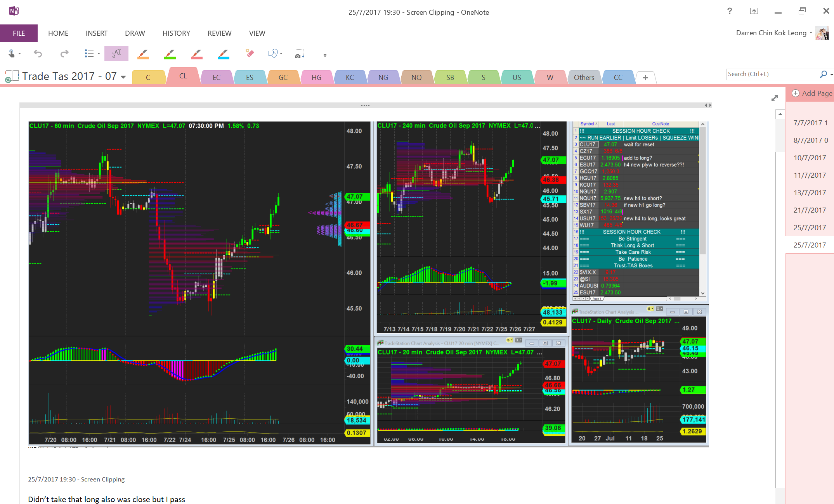This screenshot has width=834, height=504.
Task: Click the notebook icon beside Trade Tas
Action: [x=12, y=76]
